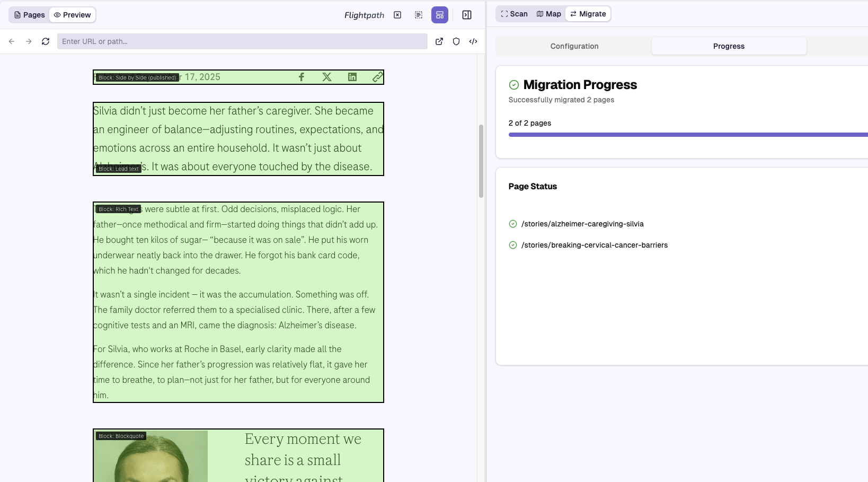Open the preview in a new window

tap(439, 41)
